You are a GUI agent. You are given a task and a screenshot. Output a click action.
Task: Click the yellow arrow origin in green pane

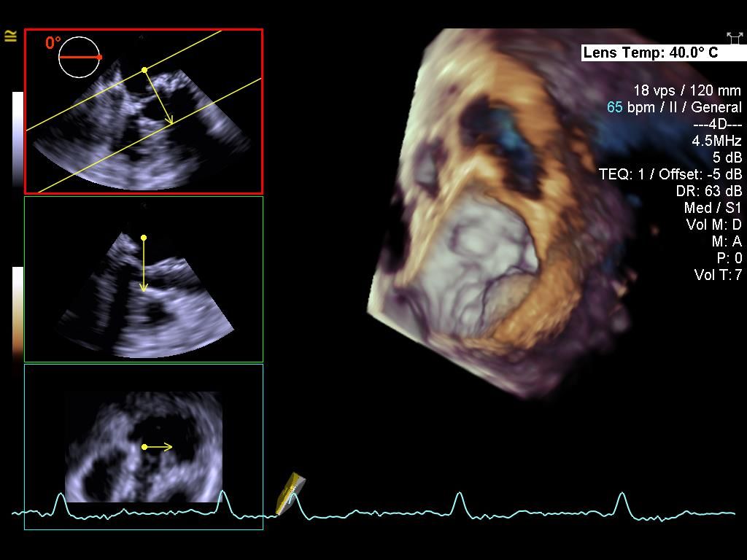pos(144,238)
